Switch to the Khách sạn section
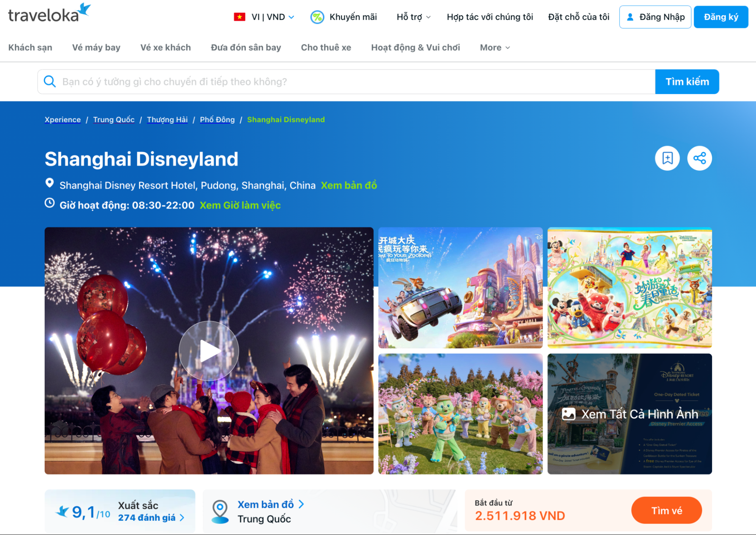This screenshot has width=756, height=535. (x=30, y=47)
